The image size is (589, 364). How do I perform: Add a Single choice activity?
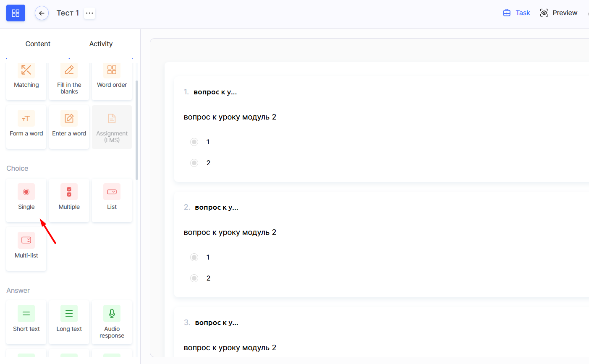(26, 199)
